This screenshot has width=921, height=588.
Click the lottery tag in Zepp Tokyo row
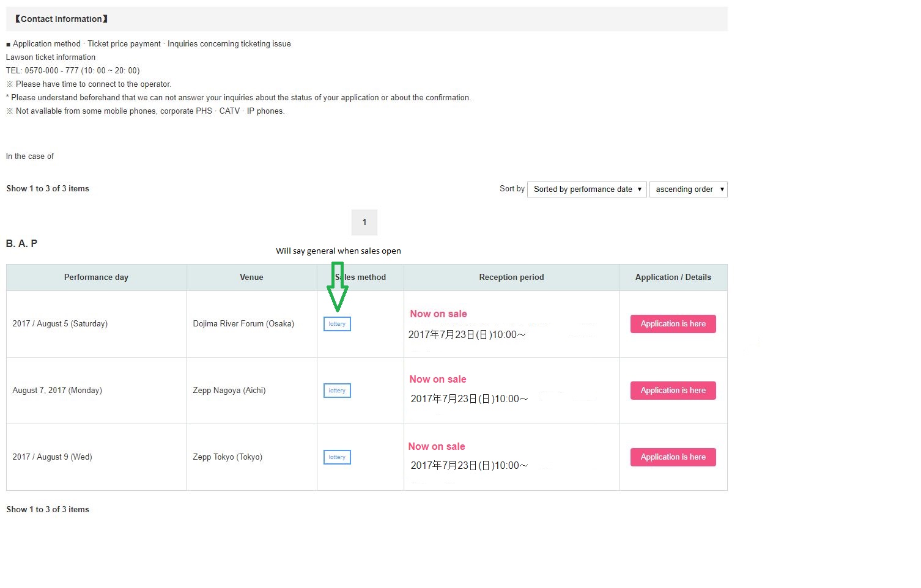click(x=337, y=457)
